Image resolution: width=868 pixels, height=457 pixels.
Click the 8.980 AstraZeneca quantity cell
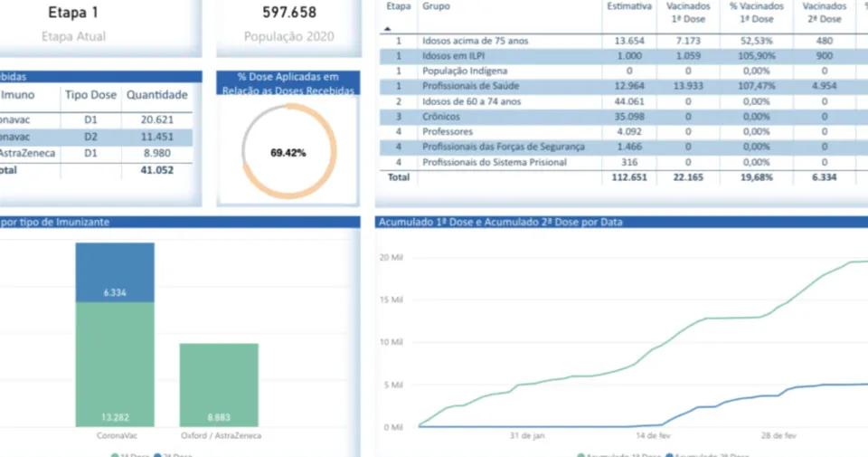156,154
